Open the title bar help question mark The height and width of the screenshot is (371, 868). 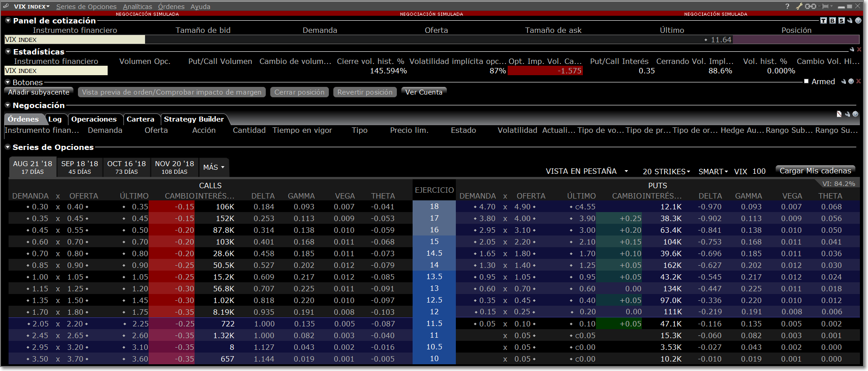787,6
